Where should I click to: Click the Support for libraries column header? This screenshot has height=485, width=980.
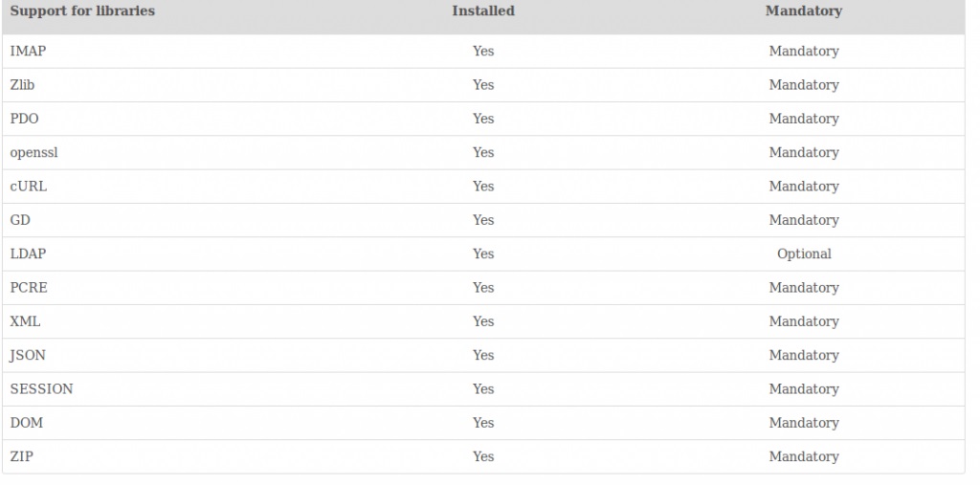(x=82, y=11)
